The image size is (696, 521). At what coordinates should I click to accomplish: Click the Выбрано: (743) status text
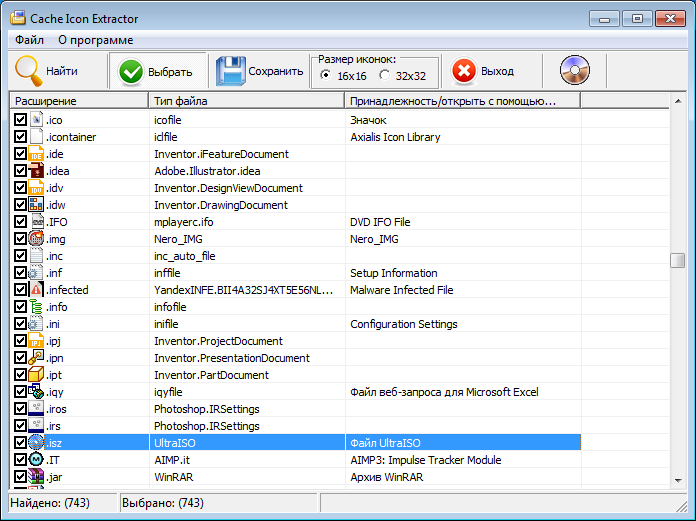pyautogui.click(x=162, y=503)
